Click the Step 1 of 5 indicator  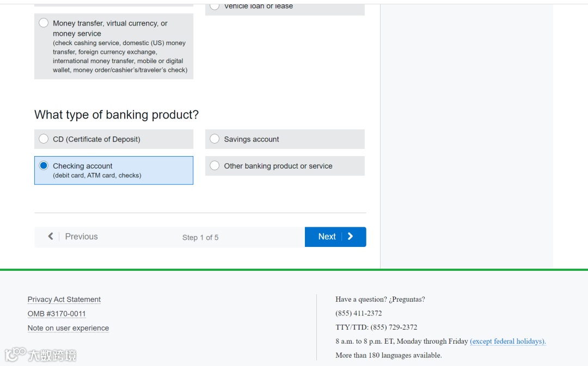pos(200,238)
